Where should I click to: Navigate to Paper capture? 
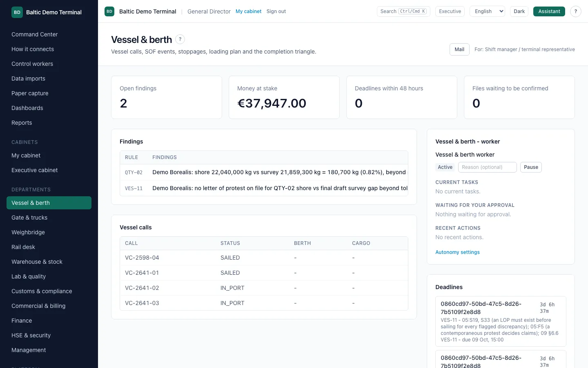pos(49,93)
